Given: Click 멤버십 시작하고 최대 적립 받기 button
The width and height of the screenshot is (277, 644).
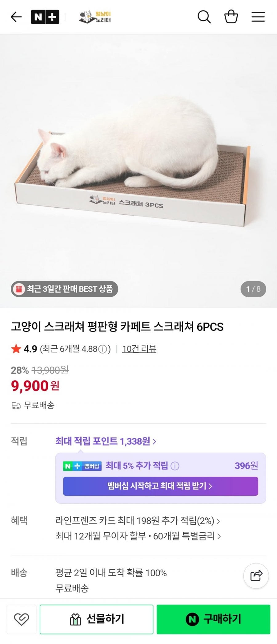Looking at the screenshot, I should [x=161, y=486].
